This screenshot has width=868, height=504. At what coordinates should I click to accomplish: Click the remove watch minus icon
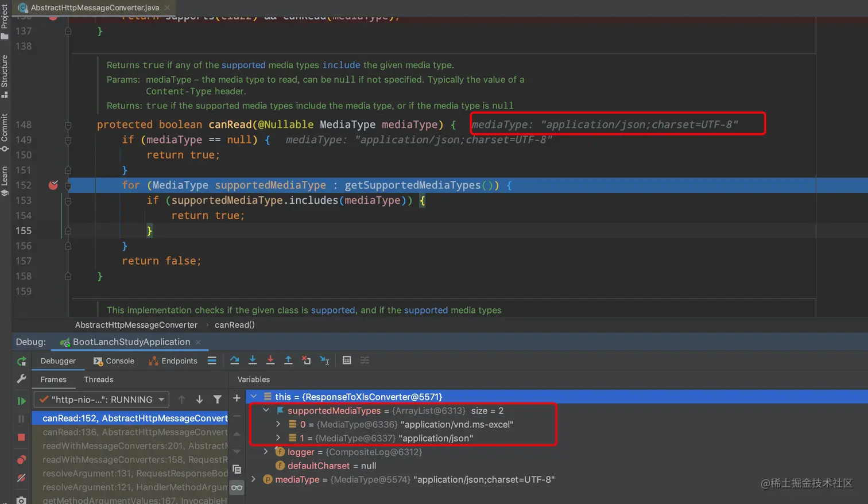point(237,416)
